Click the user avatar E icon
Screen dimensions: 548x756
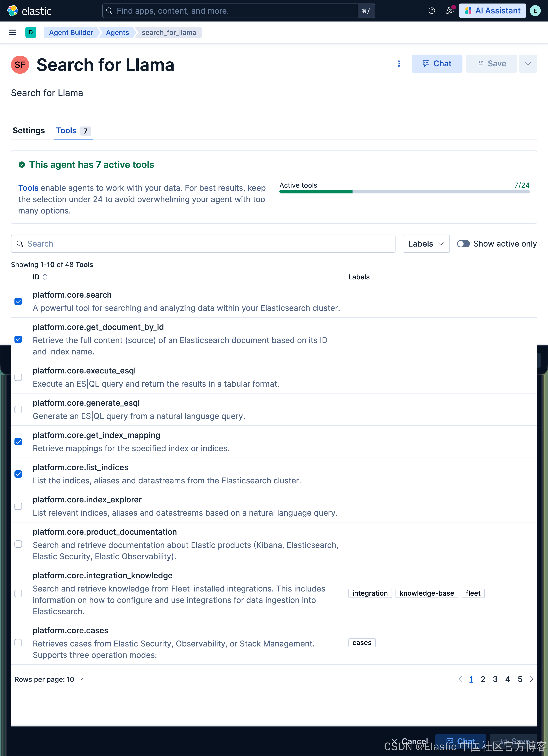tap(535, 11)
